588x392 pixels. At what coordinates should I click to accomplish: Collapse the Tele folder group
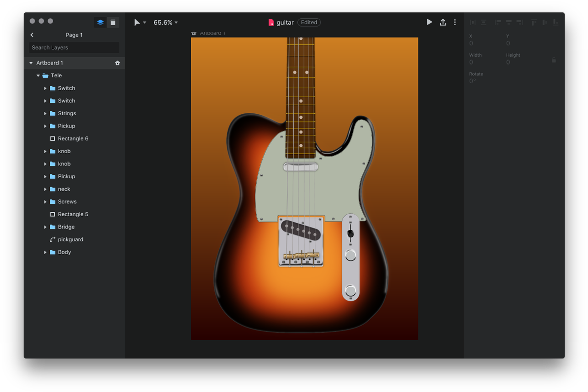38,75
